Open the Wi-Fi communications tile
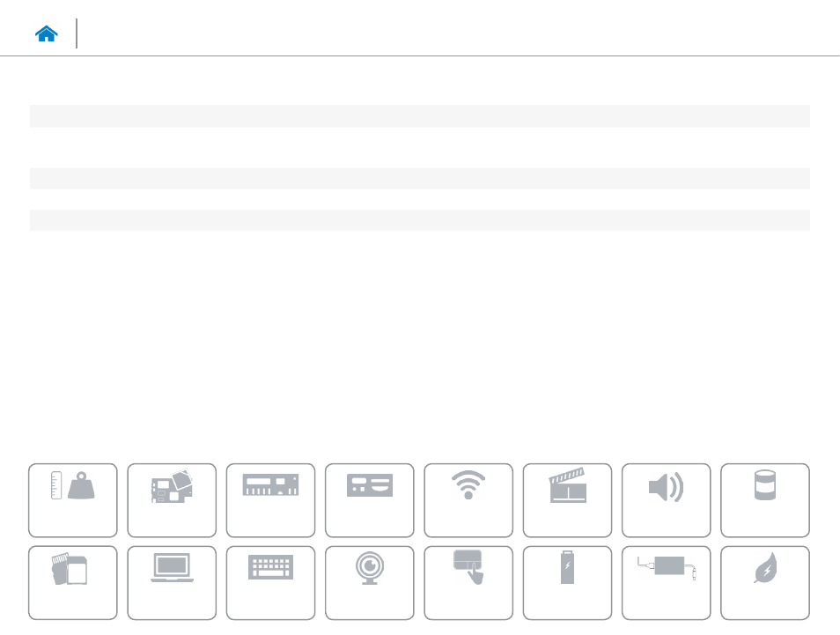 click(468, 500)
